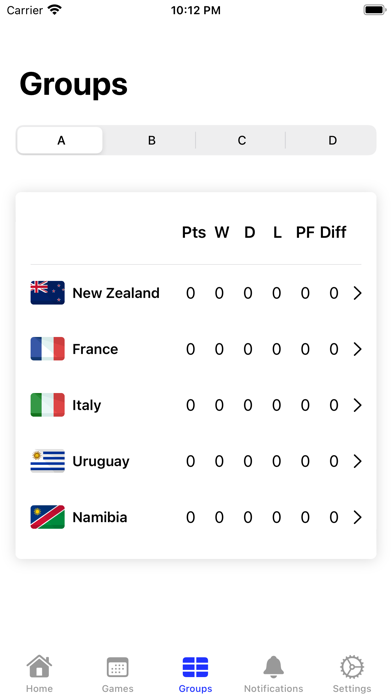
Task: Open the Games calendar icon
Action: point(118,667)
